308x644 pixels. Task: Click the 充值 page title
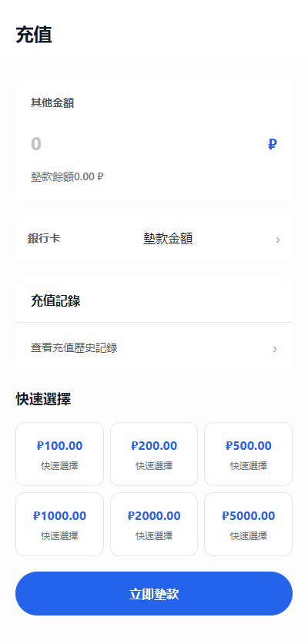tap(34, 35)
